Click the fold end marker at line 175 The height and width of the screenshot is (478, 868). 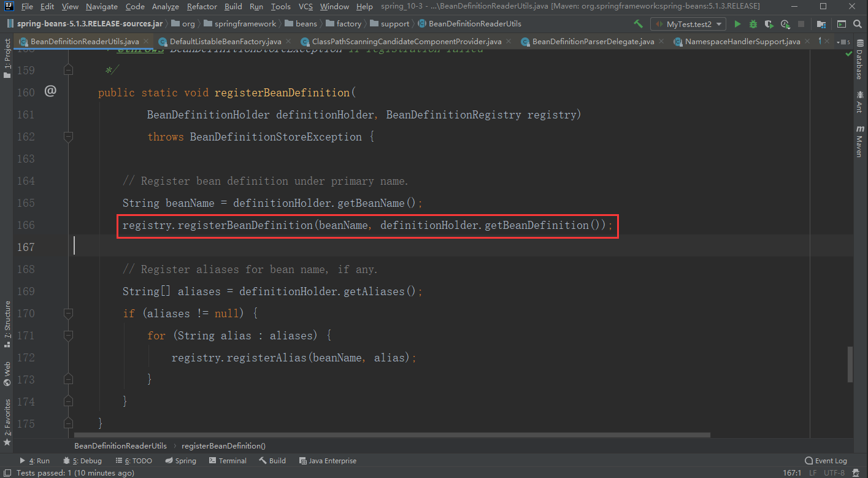(68, 423)
